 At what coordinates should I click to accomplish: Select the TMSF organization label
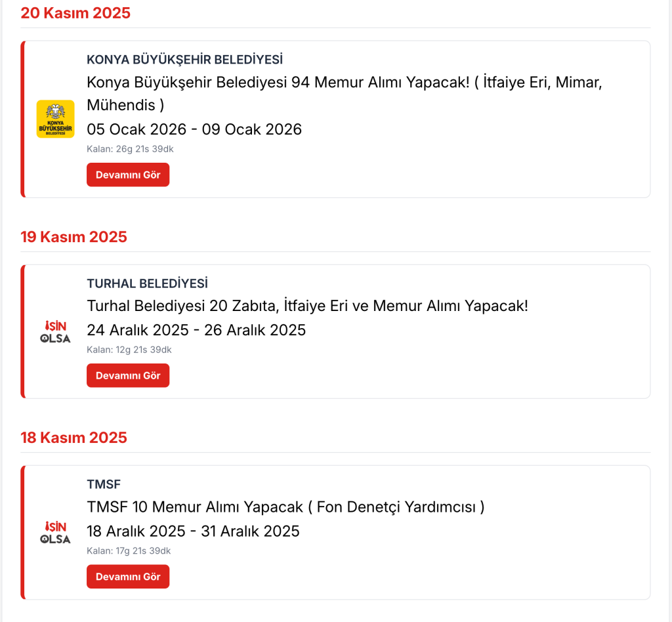(104, 484)
